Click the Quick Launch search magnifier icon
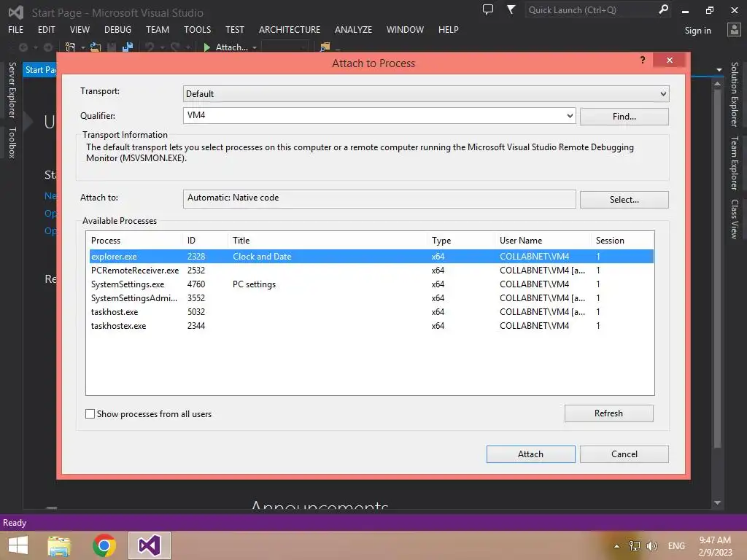This screenshot has width=747, height=560. point(663,9)
